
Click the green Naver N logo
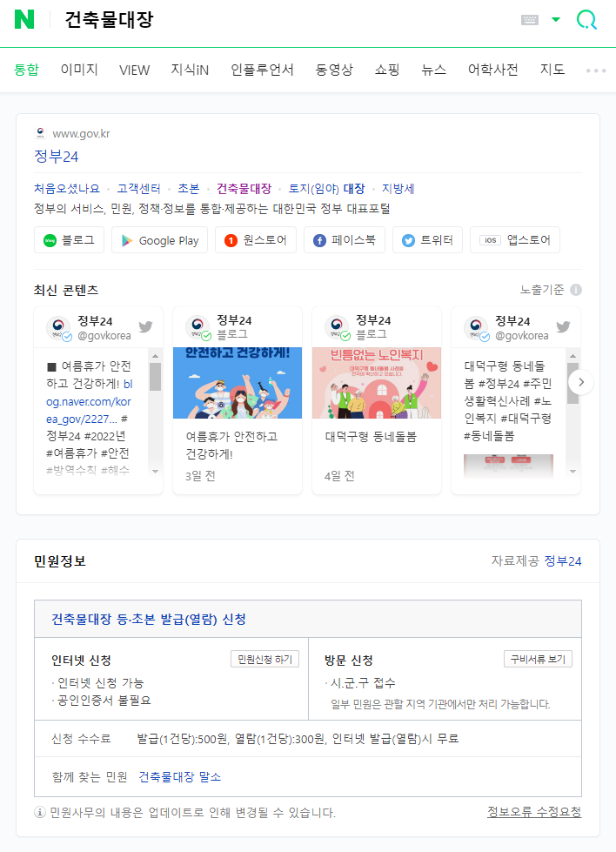[24, 19]
